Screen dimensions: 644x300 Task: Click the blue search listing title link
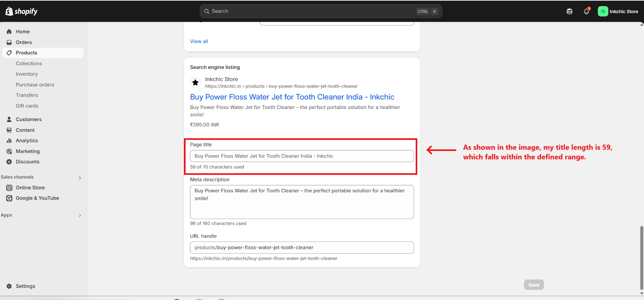coord(292,97)
